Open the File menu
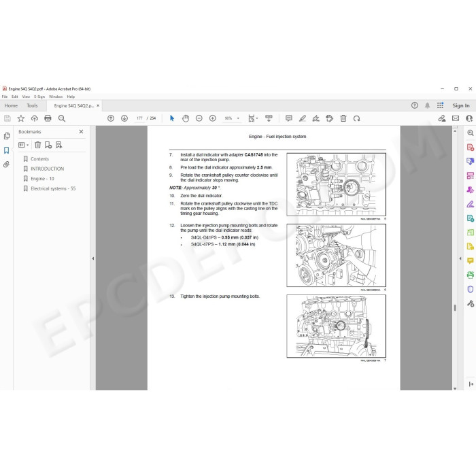This screenshot has width=476, height=476. pyautogui.click(x=5, y=97)
